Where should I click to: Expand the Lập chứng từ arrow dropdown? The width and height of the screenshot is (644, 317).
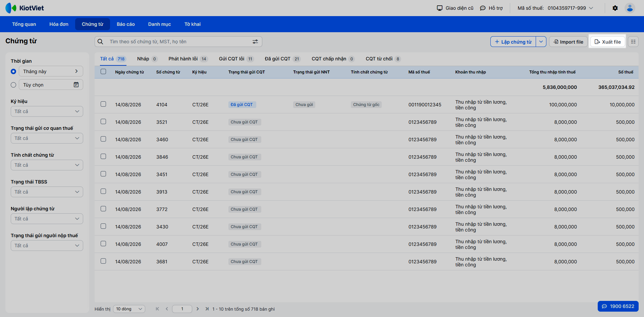pos(541,42)
